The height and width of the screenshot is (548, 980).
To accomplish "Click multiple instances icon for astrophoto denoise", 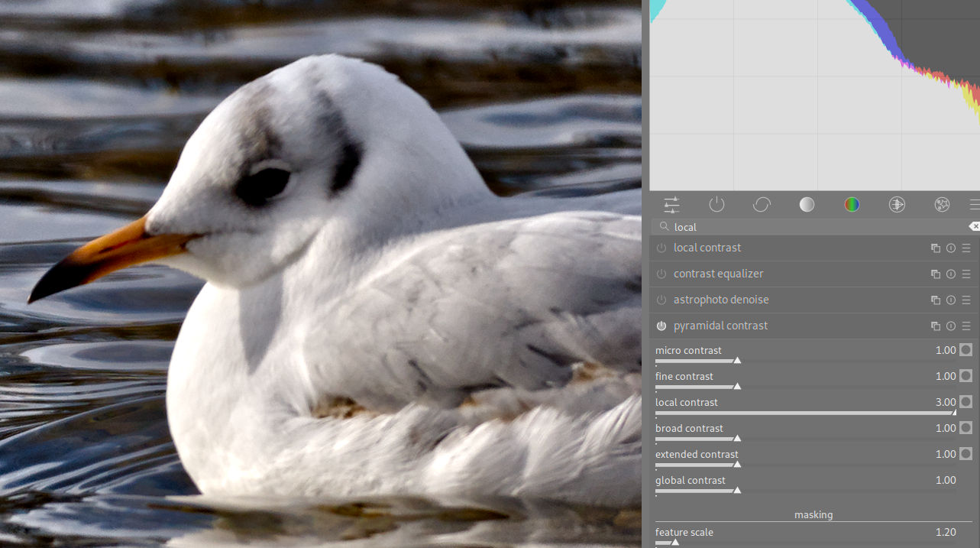I will tap(936, 300).
